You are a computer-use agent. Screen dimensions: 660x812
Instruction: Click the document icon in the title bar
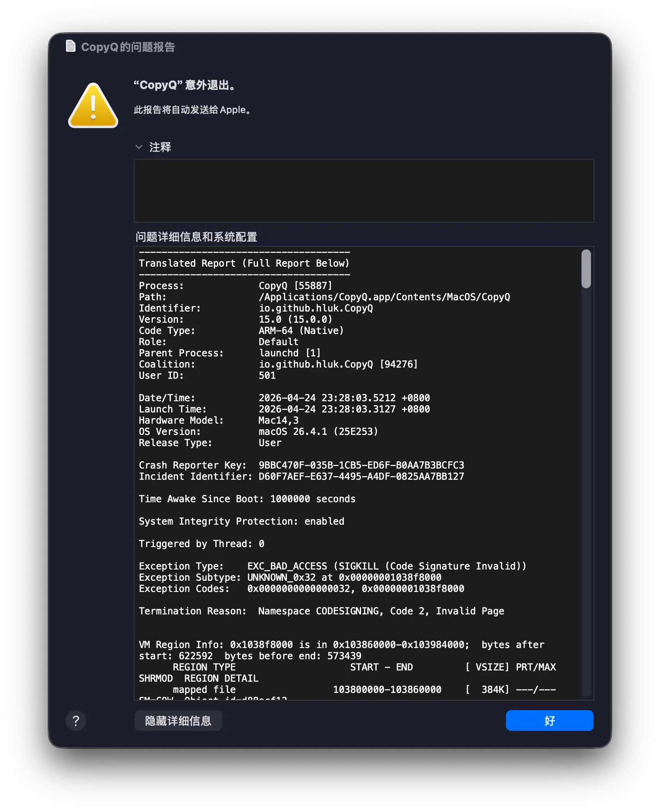coord(70,46)
